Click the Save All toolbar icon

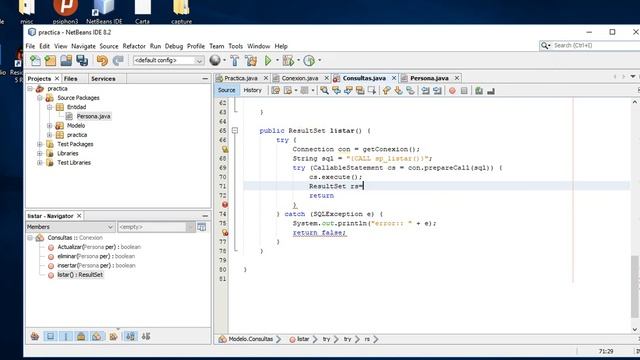pos(82,60)
